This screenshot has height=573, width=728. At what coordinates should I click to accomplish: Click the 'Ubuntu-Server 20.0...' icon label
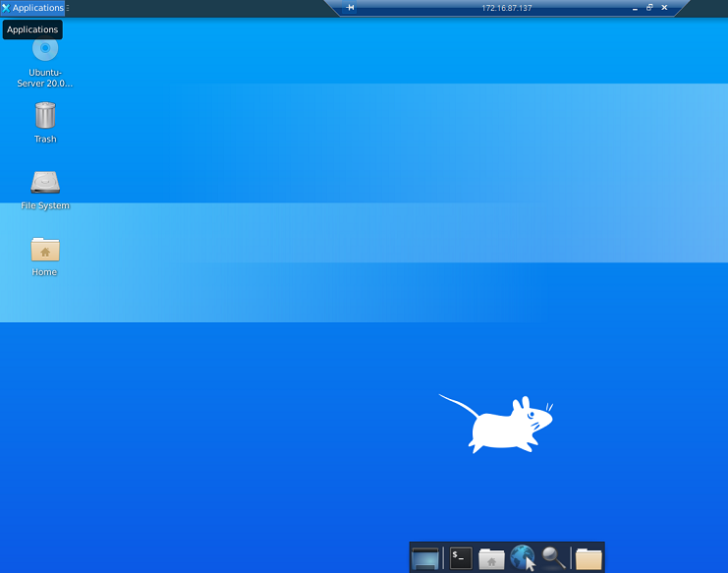(45, 78)
